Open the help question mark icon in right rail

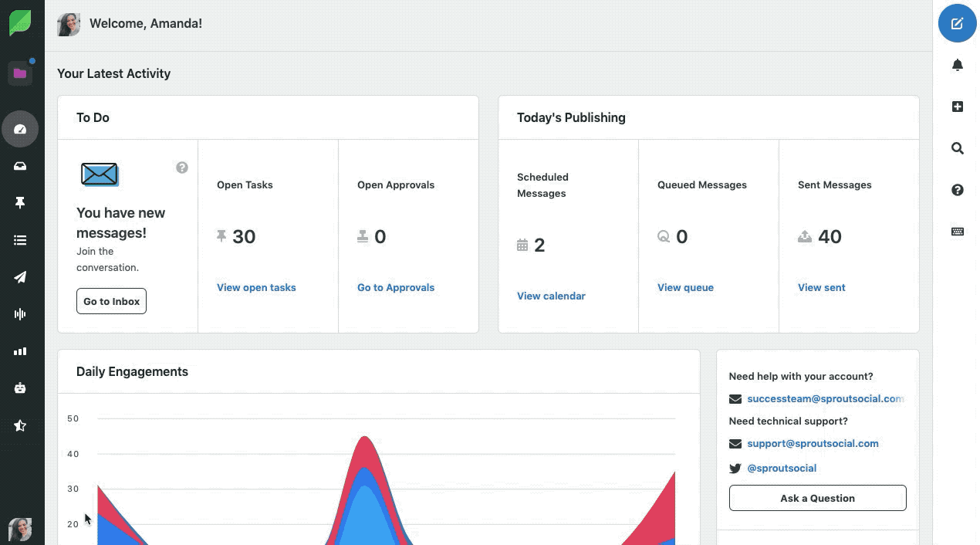click(x=957, y=190)
